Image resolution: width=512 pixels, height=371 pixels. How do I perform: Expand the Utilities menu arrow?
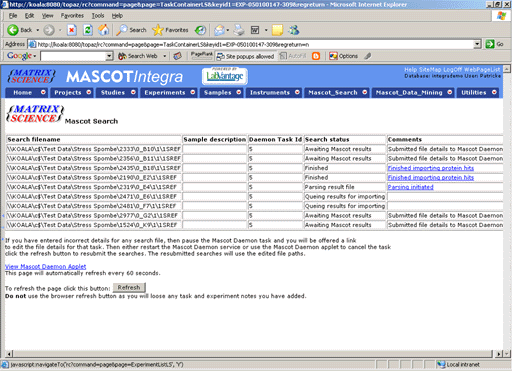point(494,92)
